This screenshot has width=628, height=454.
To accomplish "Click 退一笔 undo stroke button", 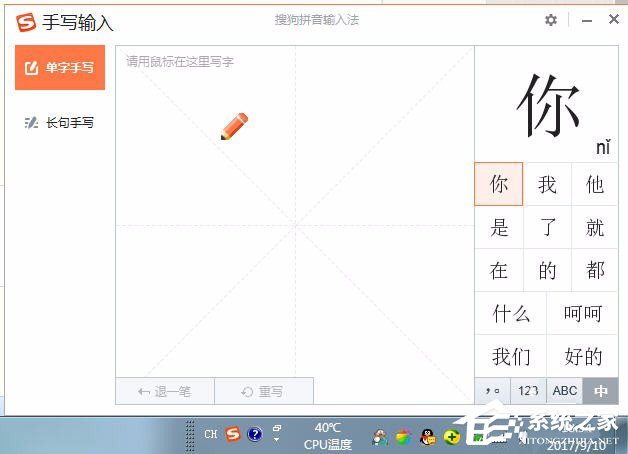I will click(164, 391).
